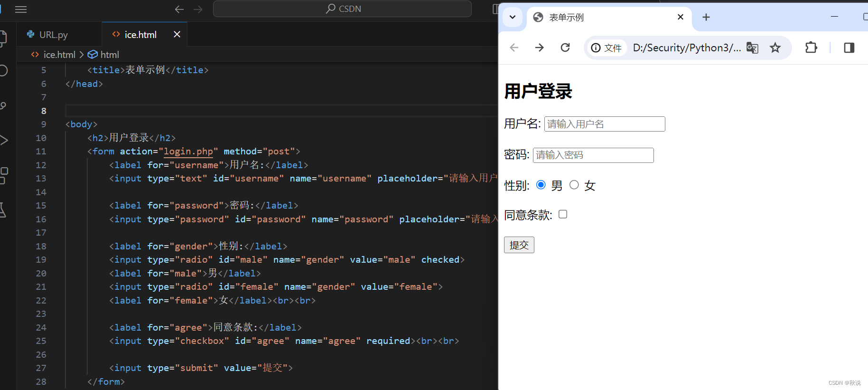Open the chrome tab search dropdown
Screen dimensions: 868x390
(513, 17)
